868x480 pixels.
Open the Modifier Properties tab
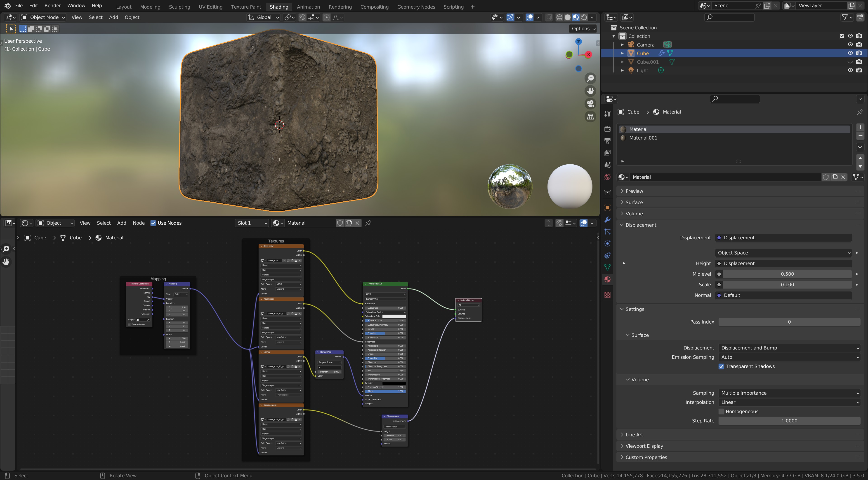pos(607,219)
